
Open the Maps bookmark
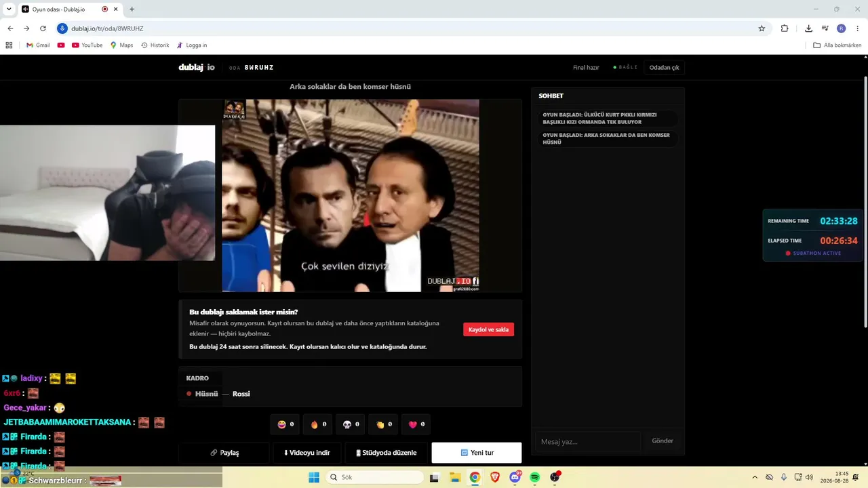coord(121,45)
